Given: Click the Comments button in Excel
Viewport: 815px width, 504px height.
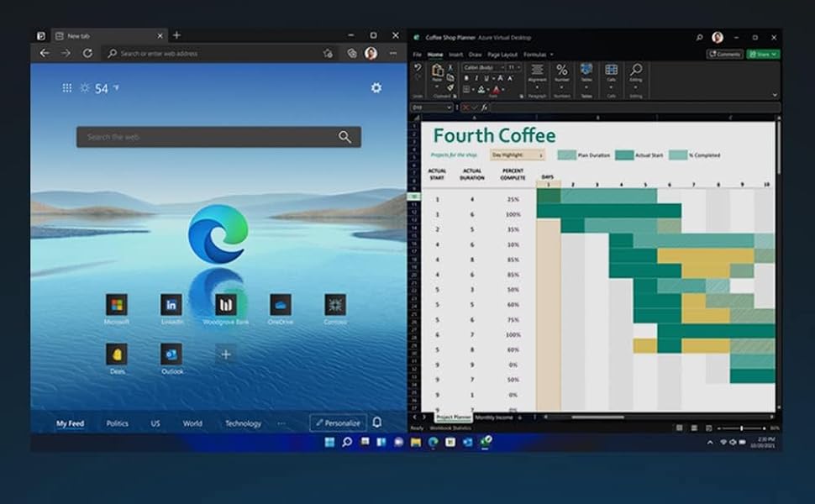Looking at the screenshot, I should (724, 55).
